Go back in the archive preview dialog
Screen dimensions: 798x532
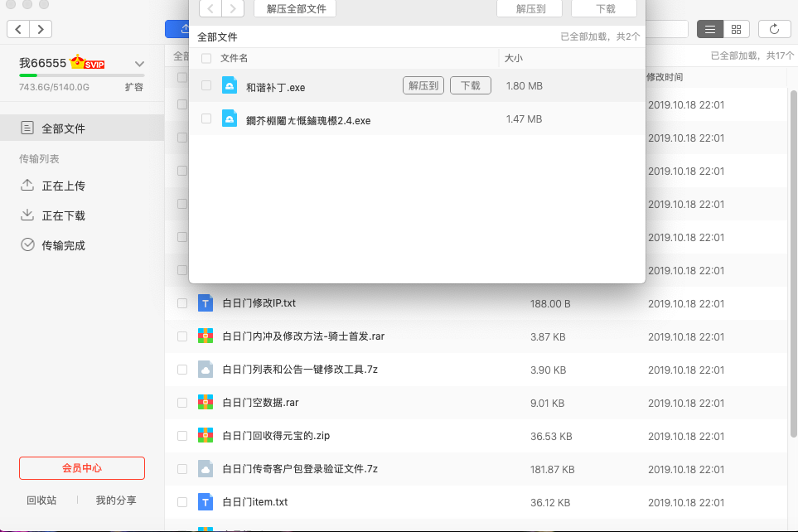[210, 9]
